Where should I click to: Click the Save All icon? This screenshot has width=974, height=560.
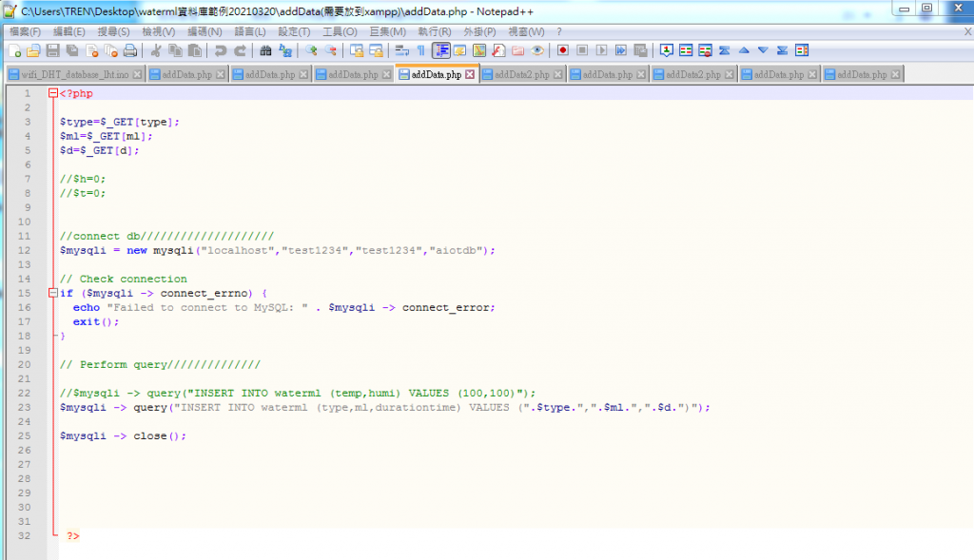tap(72, 51)
